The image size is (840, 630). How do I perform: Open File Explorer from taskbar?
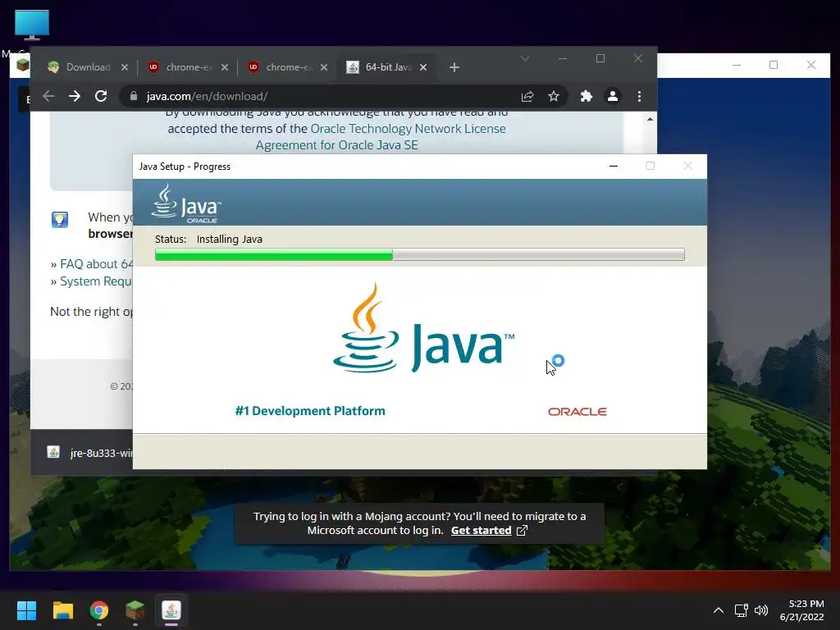[62, 610]
